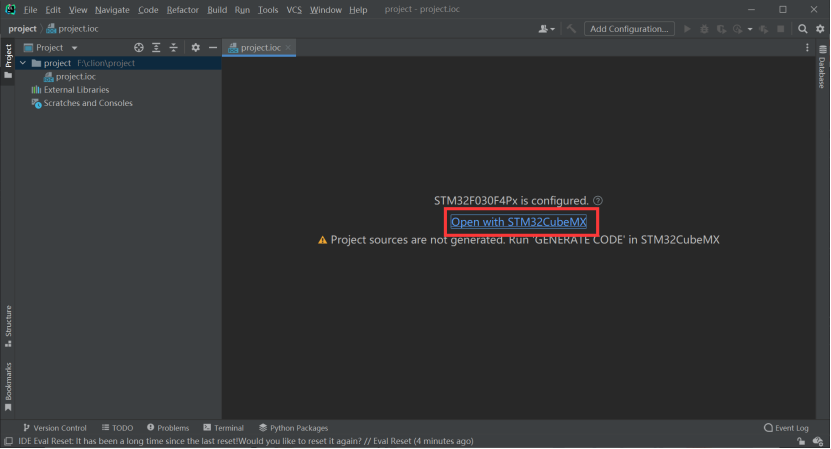Open the Tools menu

coord(268,10)
